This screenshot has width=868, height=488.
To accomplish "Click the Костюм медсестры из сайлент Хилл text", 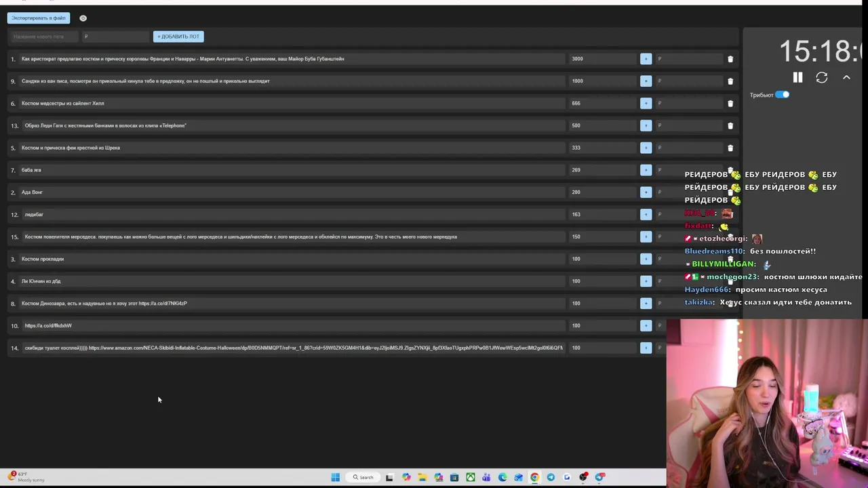I will [62, 104].
